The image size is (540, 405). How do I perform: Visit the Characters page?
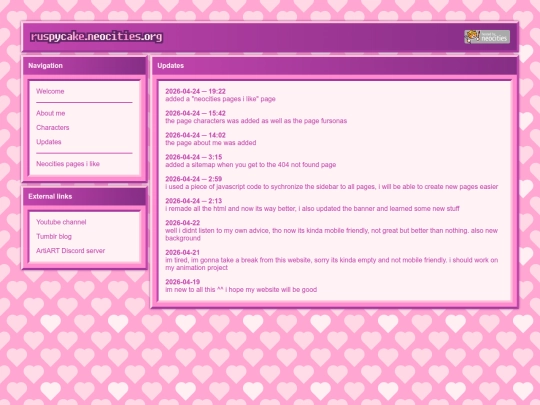pos(52,127)
